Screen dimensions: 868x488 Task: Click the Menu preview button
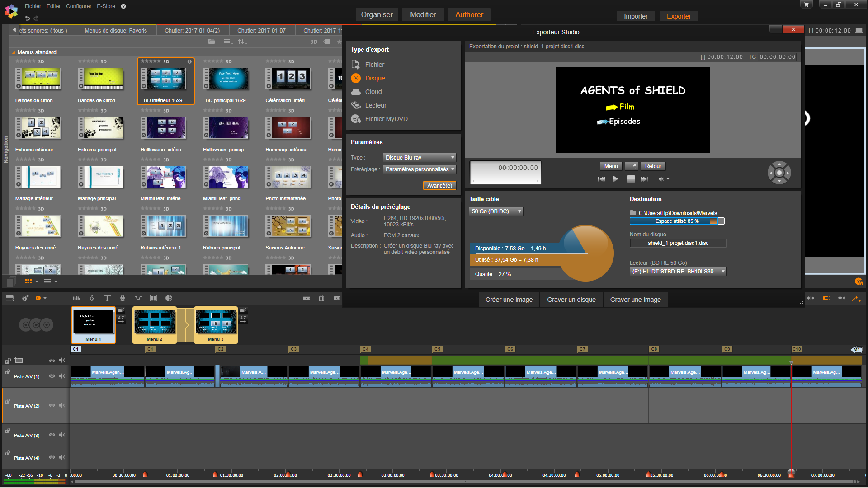click(x=611, y=166)
